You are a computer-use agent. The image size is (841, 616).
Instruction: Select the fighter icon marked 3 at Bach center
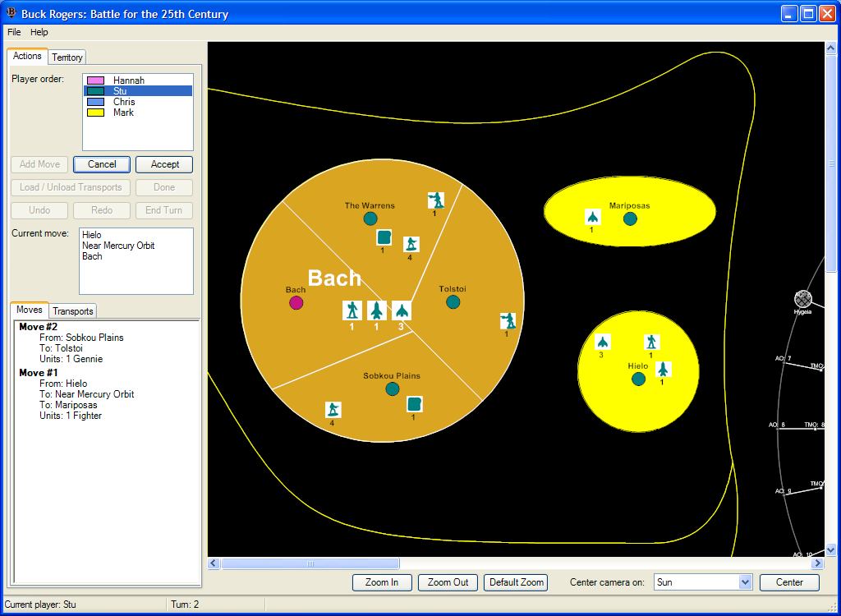pos(401,310)
